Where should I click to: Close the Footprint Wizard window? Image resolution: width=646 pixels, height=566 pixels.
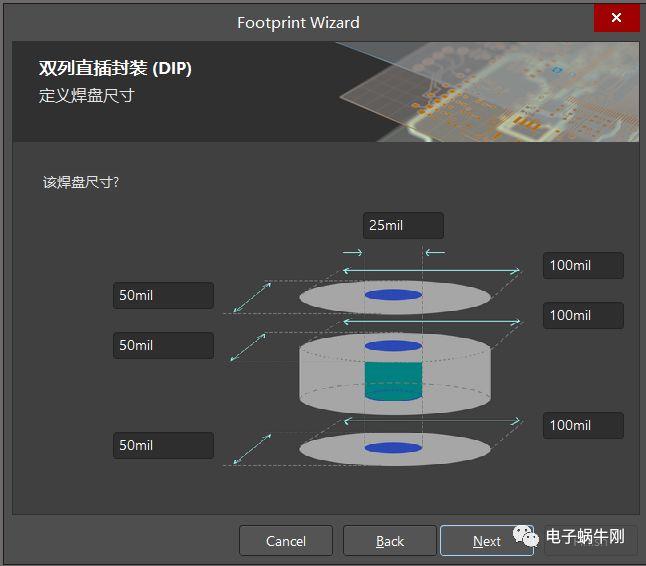click(616, 18)
